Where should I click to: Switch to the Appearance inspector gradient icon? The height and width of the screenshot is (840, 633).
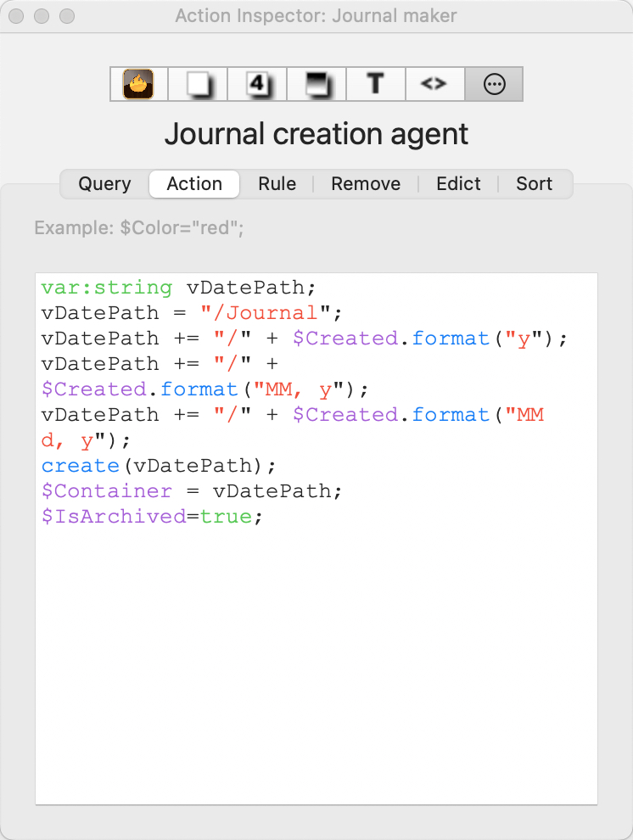tap(316, 84)
